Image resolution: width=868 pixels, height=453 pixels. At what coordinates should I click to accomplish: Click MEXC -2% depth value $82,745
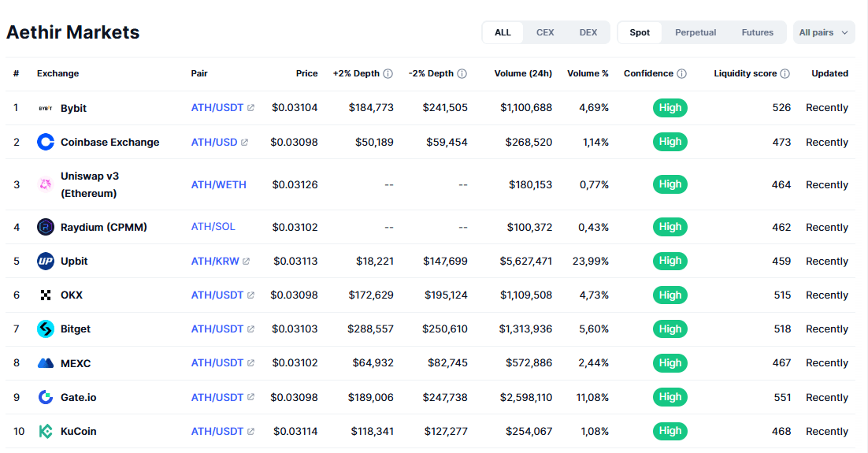pyautogui.click(x=447, y=363)
